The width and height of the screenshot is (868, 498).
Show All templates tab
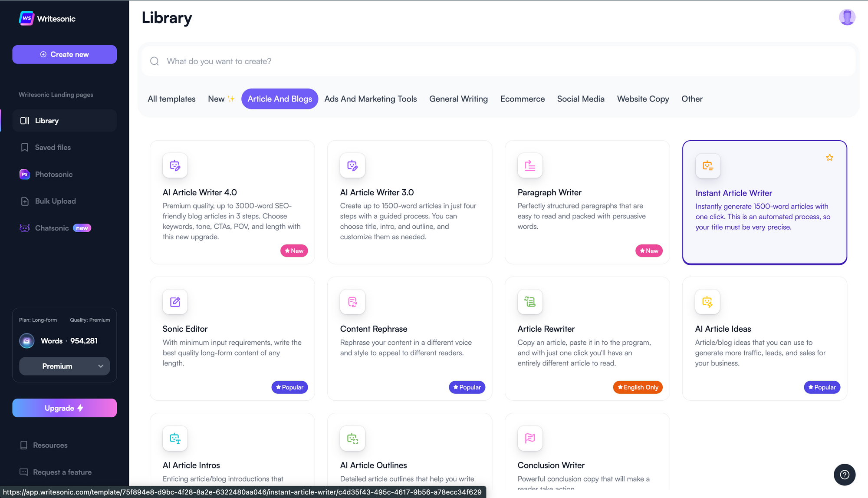coord(171,99)
